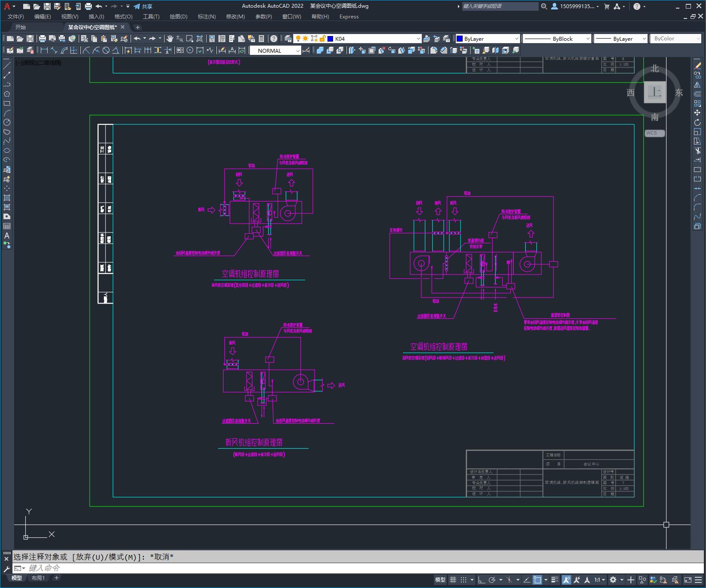Select the Linear dimension tool
This screenshot has width=706, height=588.
(44, 50)
